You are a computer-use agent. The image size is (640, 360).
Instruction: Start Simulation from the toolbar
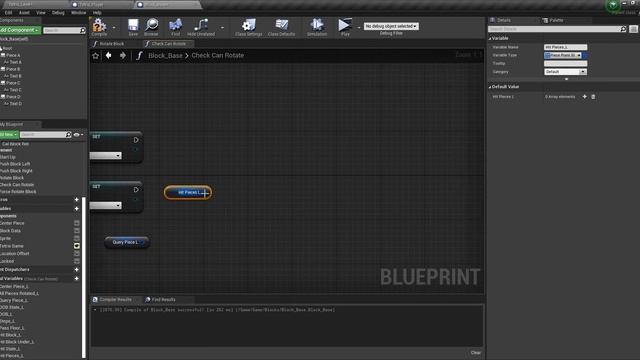(x=317, y=27)
